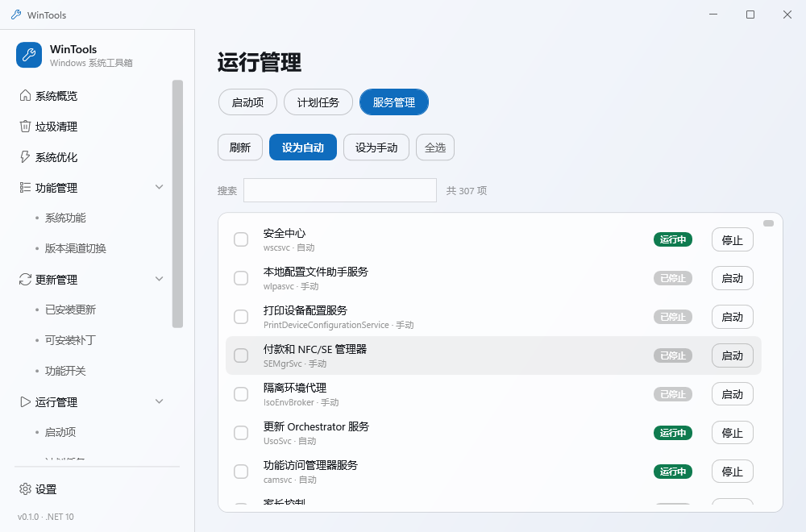Start the 隔离环境代理 service
Image resolution: width=806 pixels, height=532 pixels.
coord(733,394)
